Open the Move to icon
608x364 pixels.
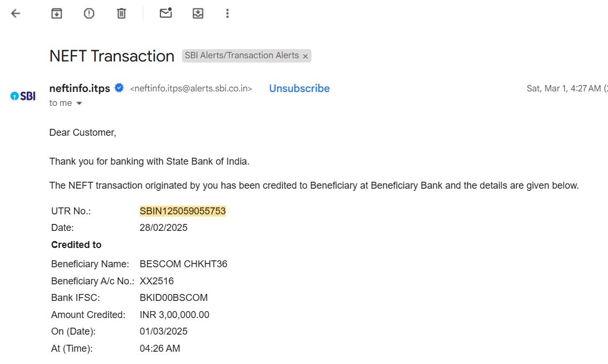(198, 13)
